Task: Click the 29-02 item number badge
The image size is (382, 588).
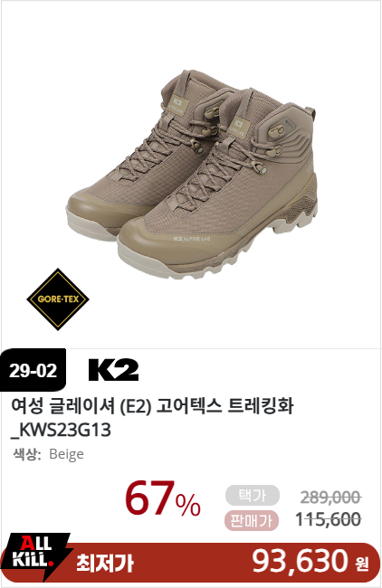Action: (33, 371)
